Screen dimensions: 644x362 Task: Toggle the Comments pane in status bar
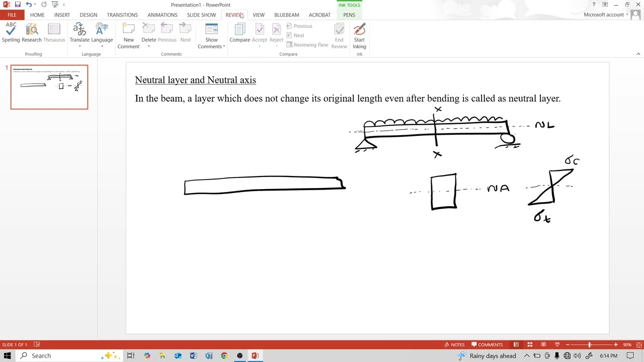click(487, 344)
